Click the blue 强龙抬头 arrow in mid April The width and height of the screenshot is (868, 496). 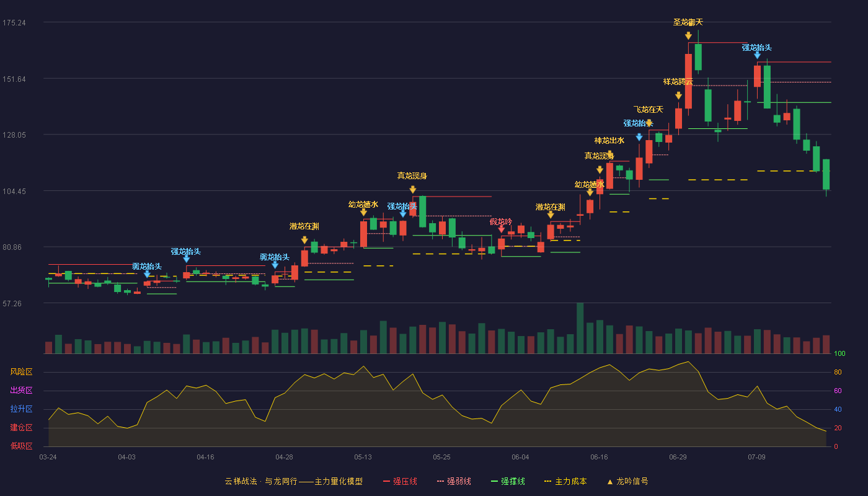[186, 259]
